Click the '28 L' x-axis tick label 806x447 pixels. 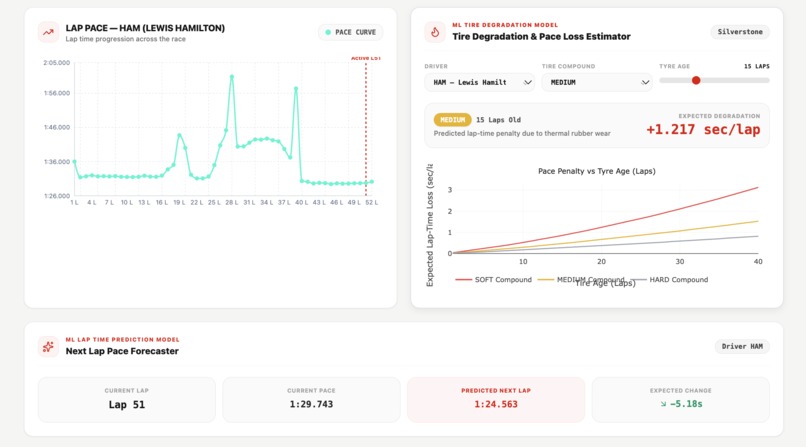pos(231,202)
